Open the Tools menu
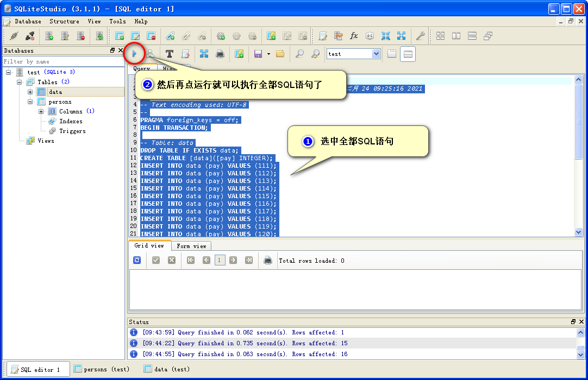Image resolution: width=588 pixels, height=380 pixels. [x=117, y=21]
